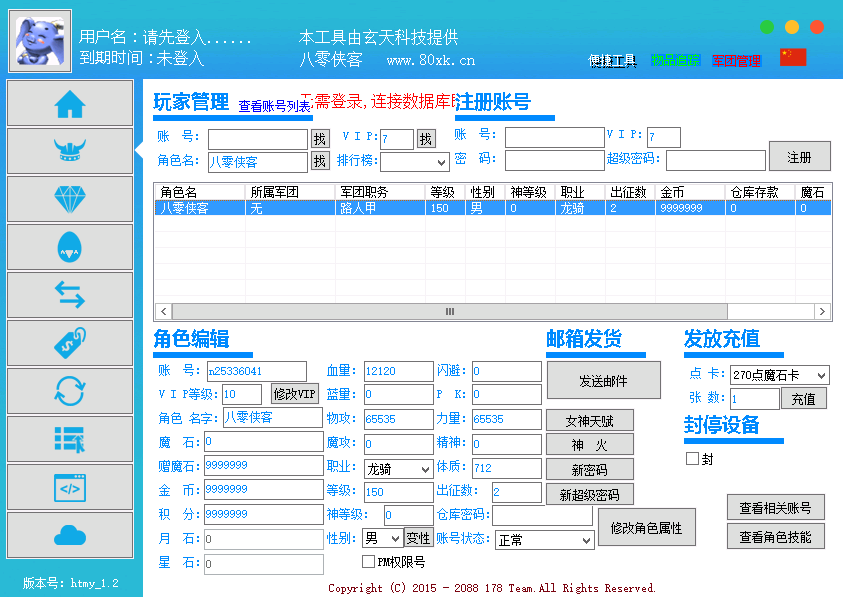
Task: Select the home icon in the sidebar
Action: [68, 102]
